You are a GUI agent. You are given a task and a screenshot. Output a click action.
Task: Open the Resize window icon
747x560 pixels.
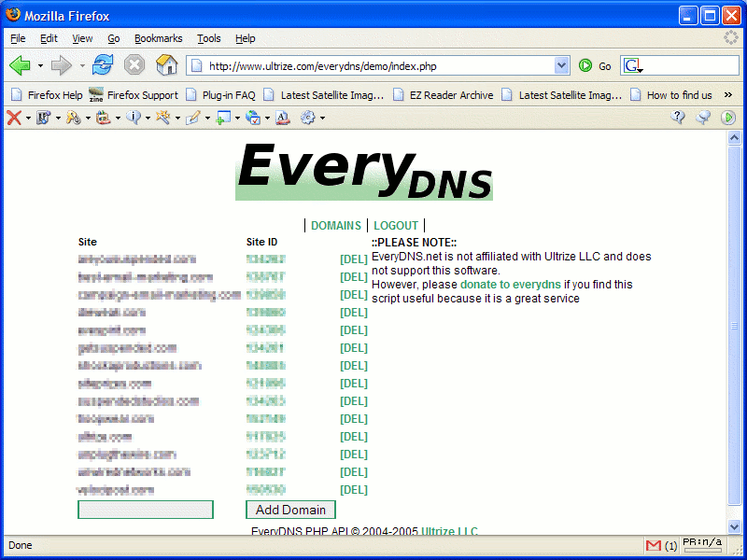[x=223, y=118]
